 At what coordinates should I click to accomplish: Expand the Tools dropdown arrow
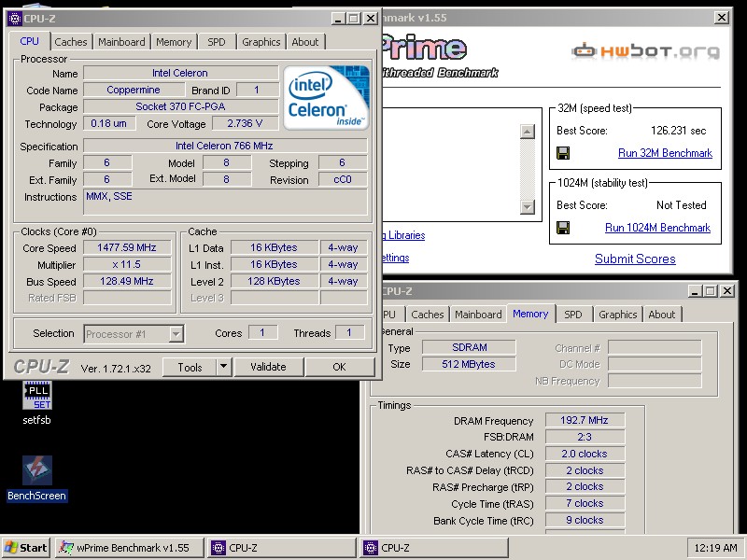(x=223, y=367)
